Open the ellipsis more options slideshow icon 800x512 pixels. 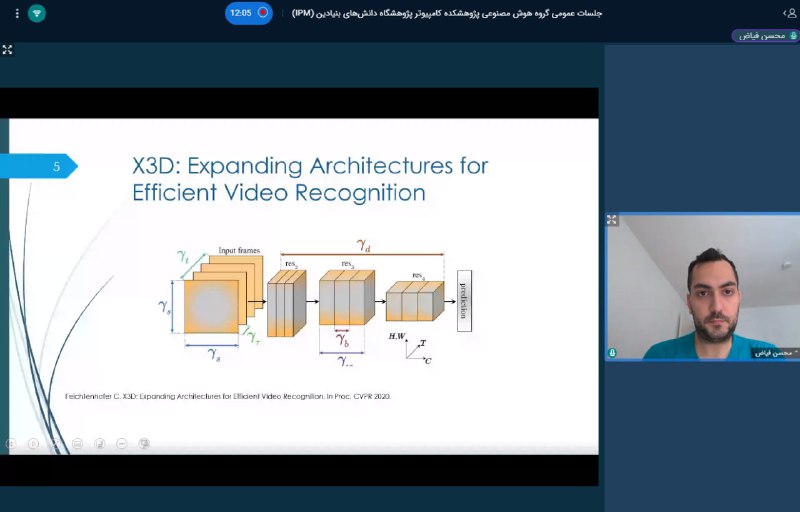coord(122,444)
